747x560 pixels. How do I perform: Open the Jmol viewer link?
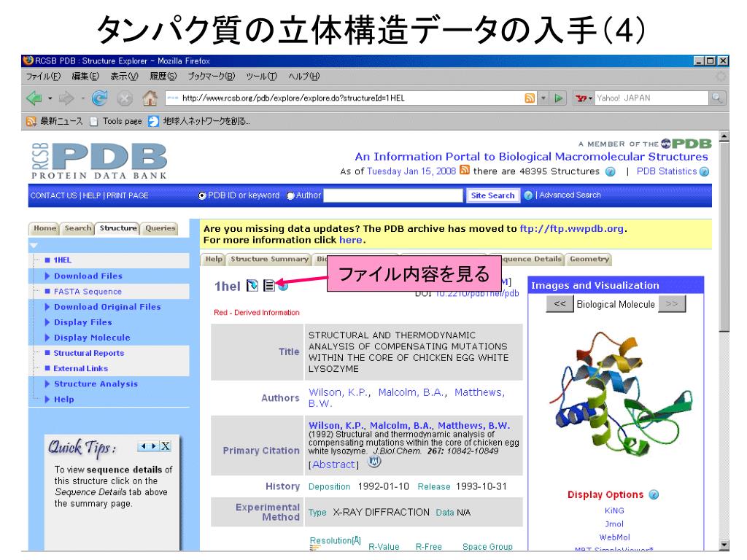tap(614, 524)
